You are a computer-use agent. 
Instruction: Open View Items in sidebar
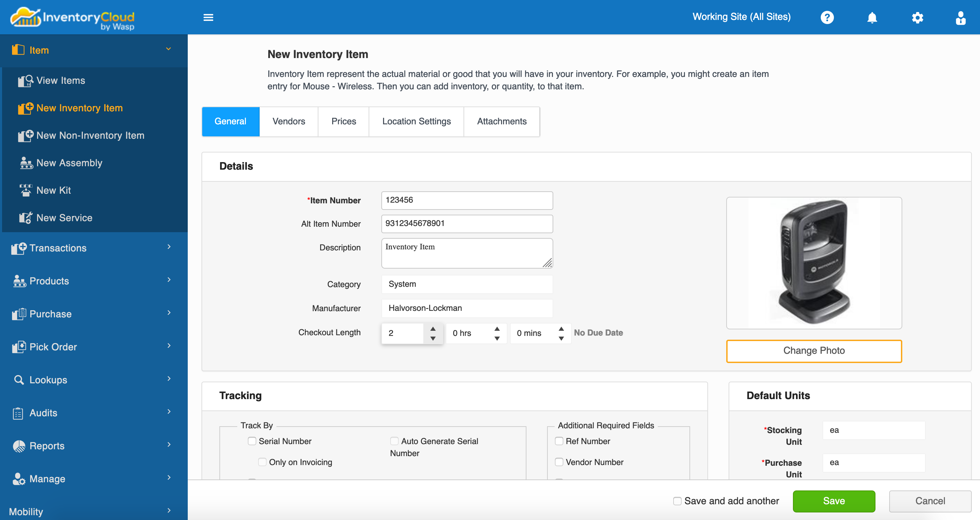tap(61, 81)
